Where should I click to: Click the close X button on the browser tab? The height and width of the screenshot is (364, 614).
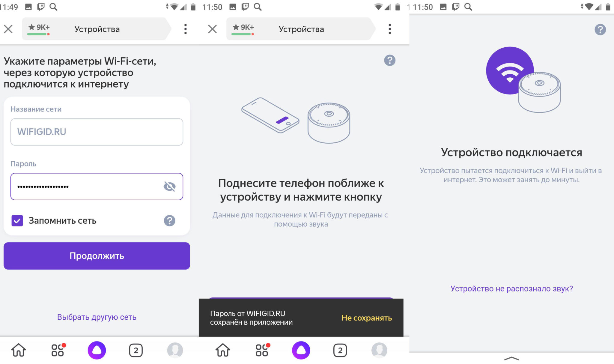(x=9, y=29)
